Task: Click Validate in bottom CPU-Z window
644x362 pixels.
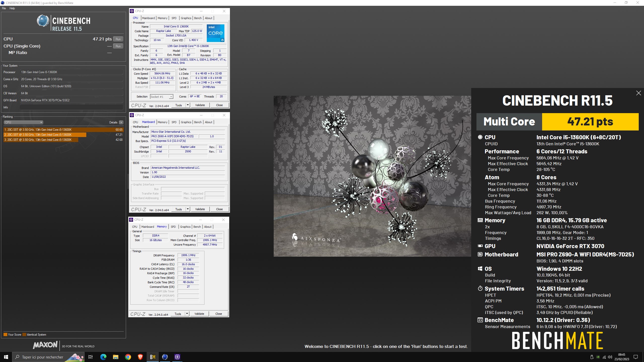Action: [x=199, y=314]
